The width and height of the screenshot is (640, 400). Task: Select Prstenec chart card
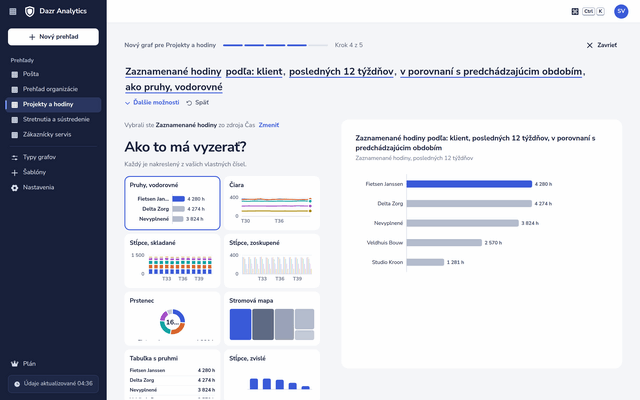(172, 319)
